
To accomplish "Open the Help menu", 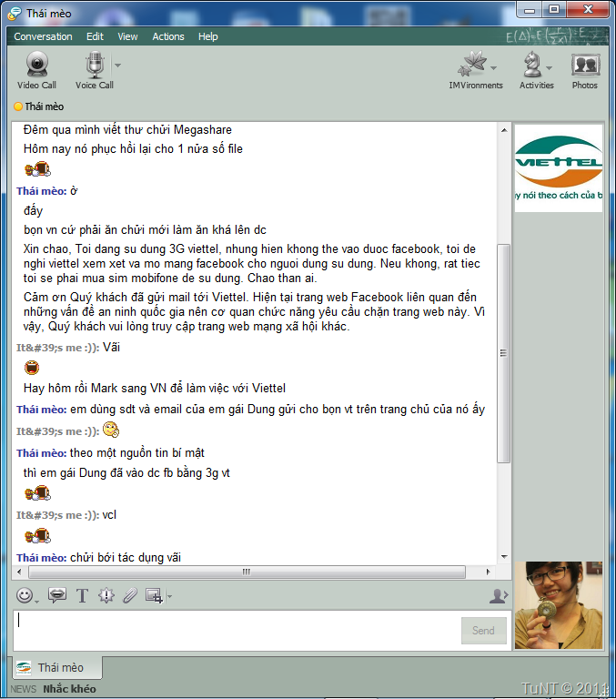I will coord(208,36).
